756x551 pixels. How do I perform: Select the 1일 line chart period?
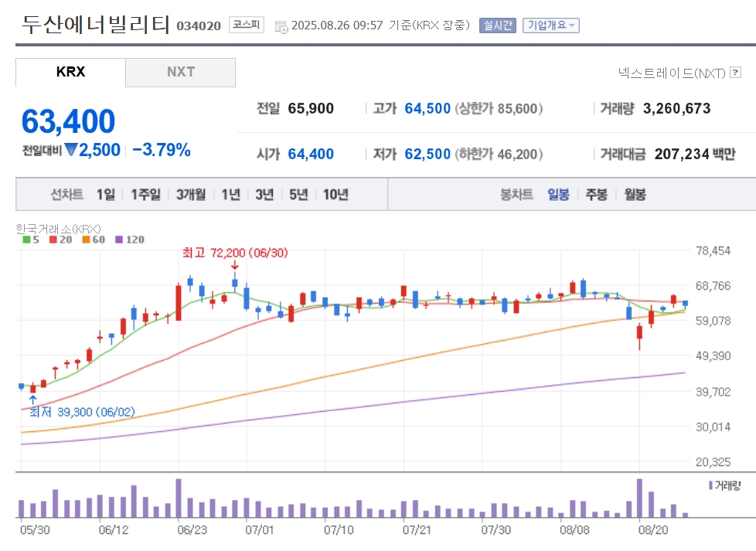(x=106, y=194)
